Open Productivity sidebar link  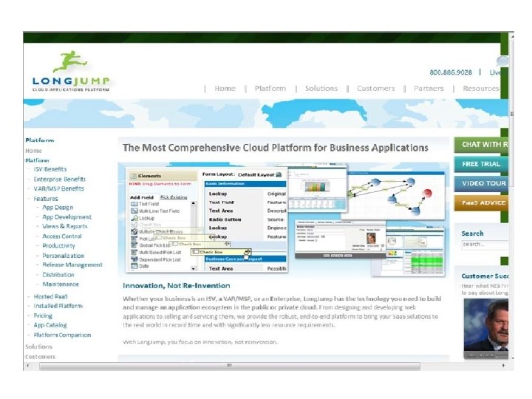coord(58,245)
